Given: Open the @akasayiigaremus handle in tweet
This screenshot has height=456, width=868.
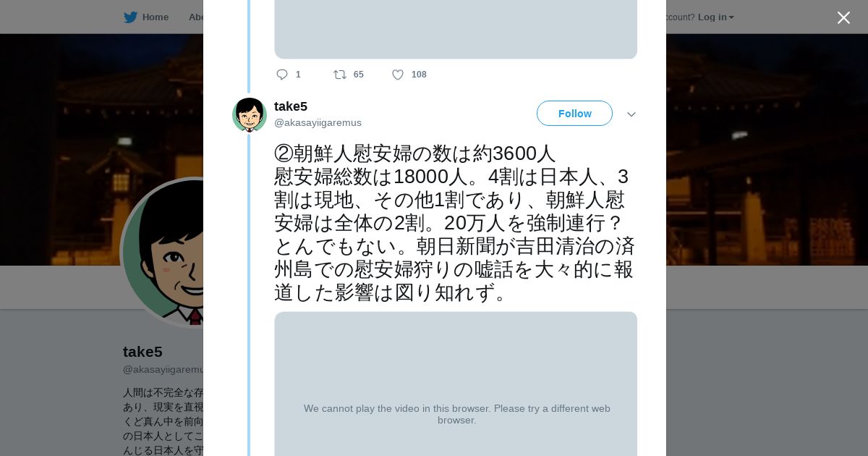Looking at the screenshot, I should click(318, 123).
